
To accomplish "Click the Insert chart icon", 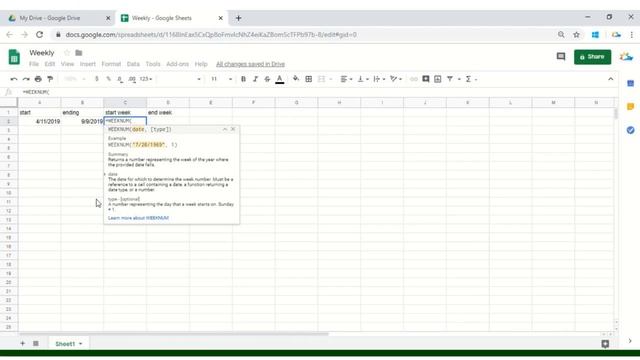I will click(438, 79).
